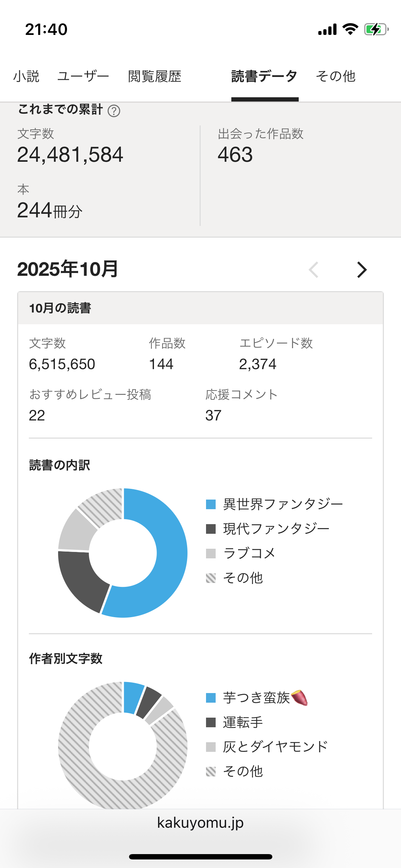Tap the blue 異世界ファンタジー legend swatch
Viewport: 401px width, 868px height.
pyautogui.click(x=211, y=505)
